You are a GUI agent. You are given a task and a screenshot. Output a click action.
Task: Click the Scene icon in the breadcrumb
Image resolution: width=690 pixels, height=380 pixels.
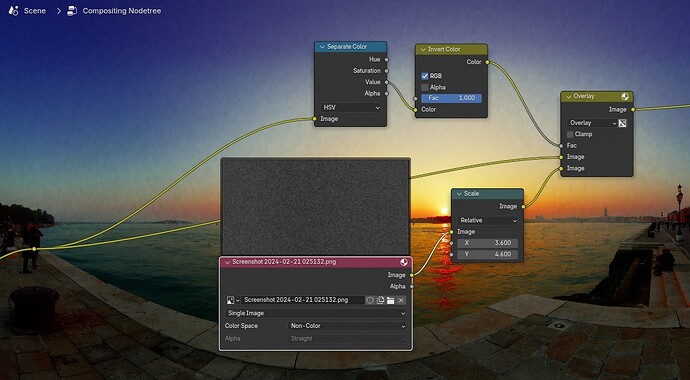(x=13, y=11)
